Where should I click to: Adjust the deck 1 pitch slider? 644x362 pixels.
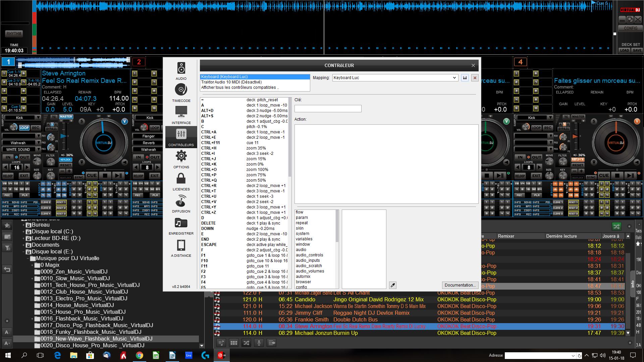click(63, 136)
